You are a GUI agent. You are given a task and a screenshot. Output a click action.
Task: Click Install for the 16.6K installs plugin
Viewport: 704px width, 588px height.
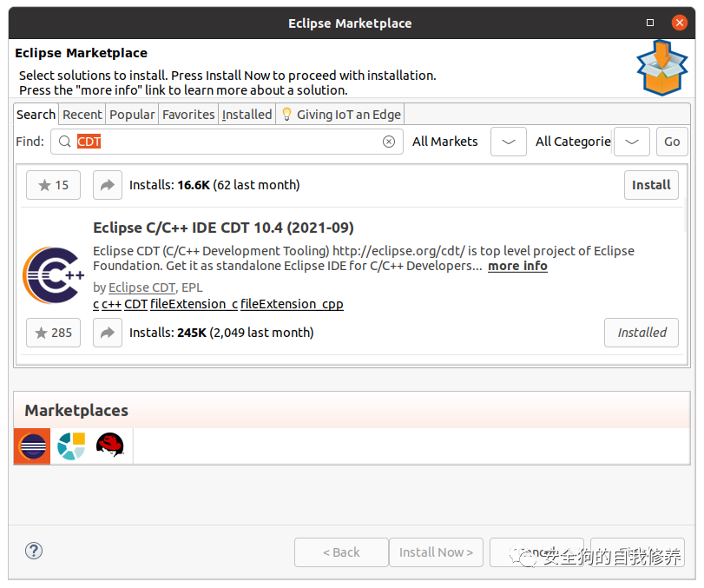pyautogui.click(x=651, y=185)
